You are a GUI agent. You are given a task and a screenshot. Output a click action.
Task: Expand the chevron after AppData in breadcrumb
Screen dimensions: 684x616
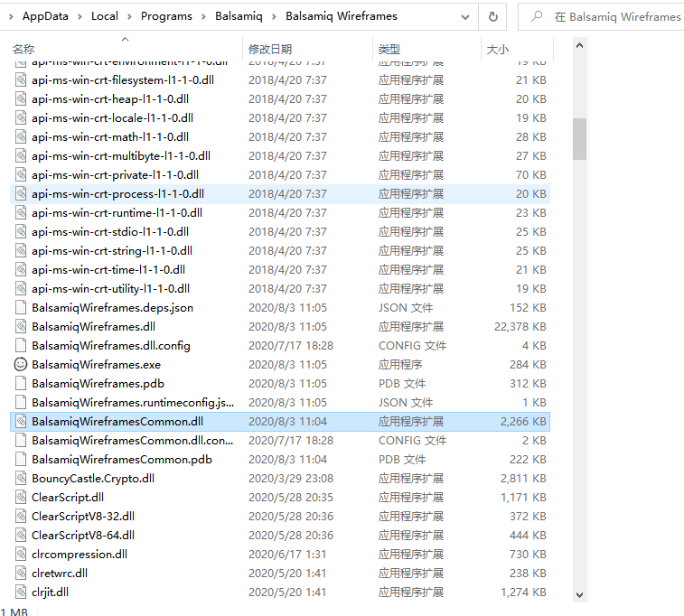coord(80,16)
